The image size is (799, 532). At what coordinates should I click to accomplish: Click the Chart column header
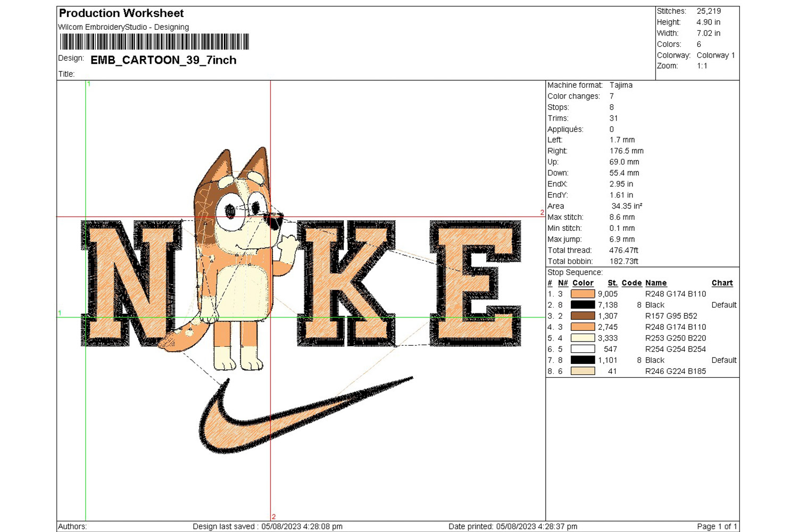tap(722, 283)
